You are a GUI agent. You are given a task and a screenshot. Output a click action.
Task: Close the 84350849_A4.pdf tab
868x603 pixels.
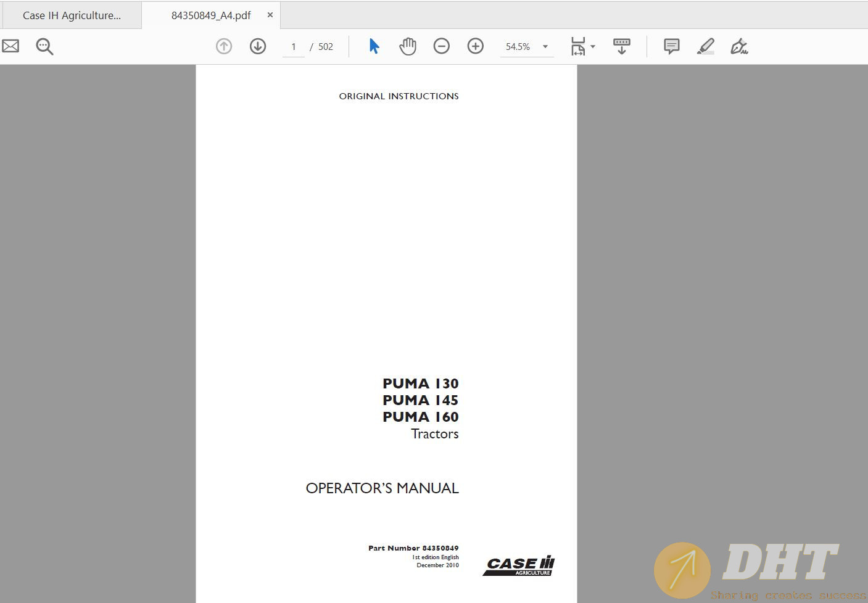point(270,15)
